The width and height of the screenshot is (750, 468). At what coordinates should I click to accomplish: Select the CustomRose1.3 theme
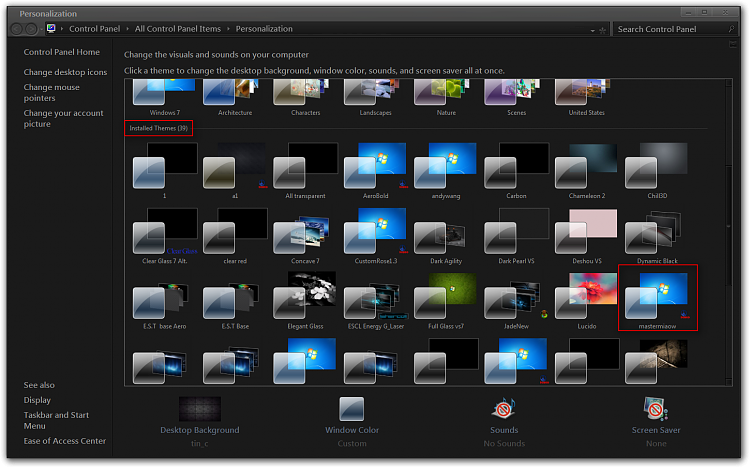pos(375,236)
